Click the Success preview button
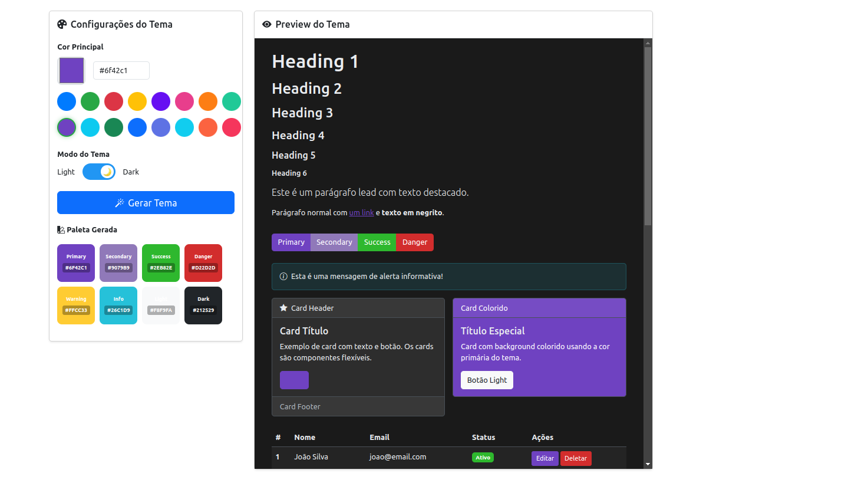 [x=377, y=242]
